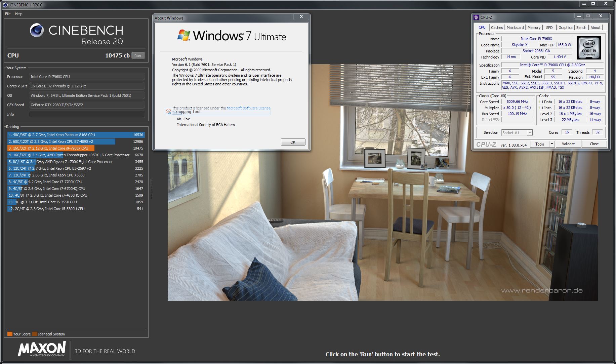Select ranking row Intel Xeon CPU E5-2697 v2
Viewport: 616px width, 364px height.
pos(76,168)
